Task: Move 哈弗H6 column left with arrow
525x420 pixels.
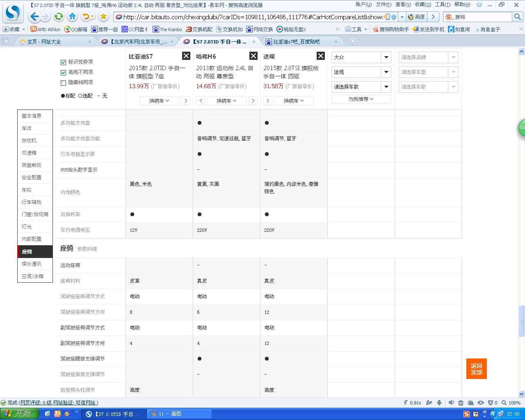Action: [201, 101]
